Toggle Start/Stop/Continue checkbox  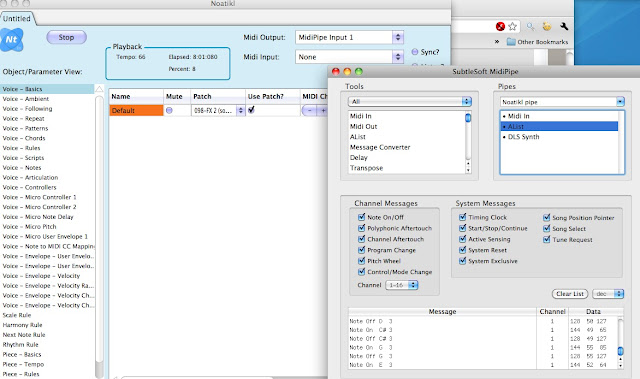click(462, 228)
